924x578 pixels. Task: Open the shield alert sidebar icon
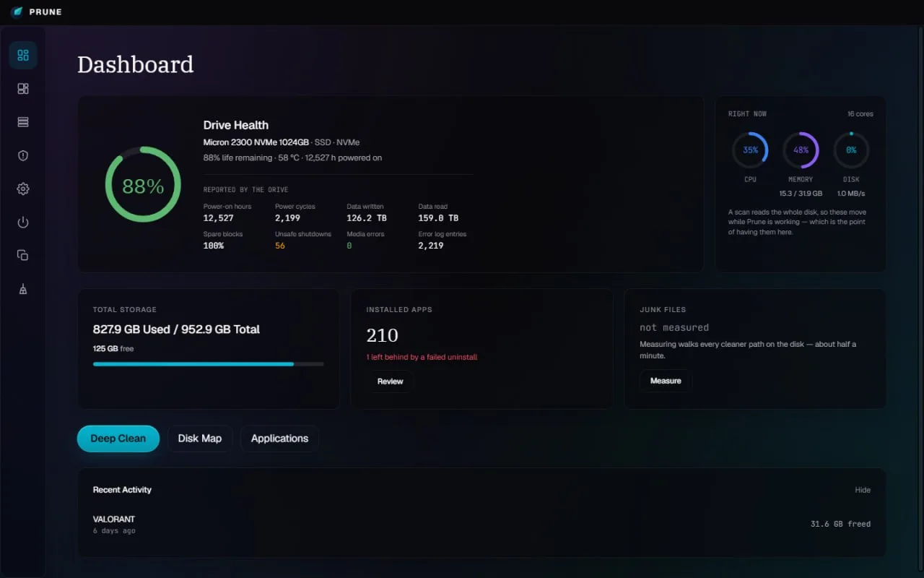[x=23, y=155]
